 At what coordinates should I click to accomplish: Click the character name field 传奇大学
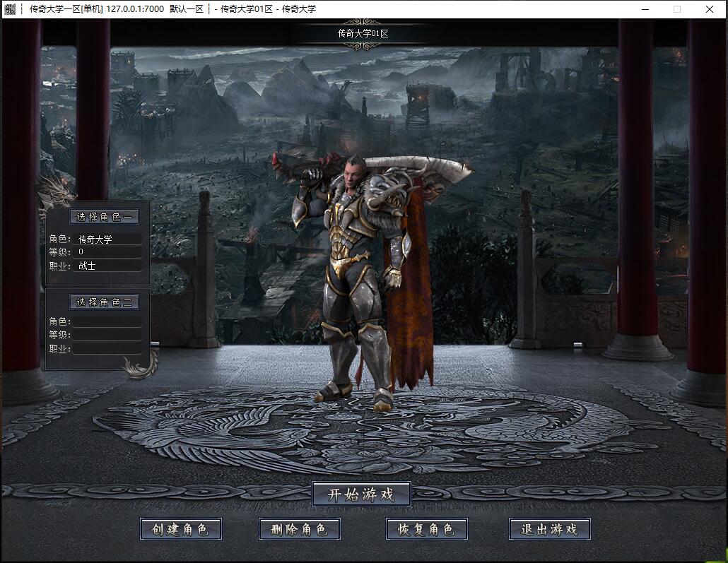107,239
